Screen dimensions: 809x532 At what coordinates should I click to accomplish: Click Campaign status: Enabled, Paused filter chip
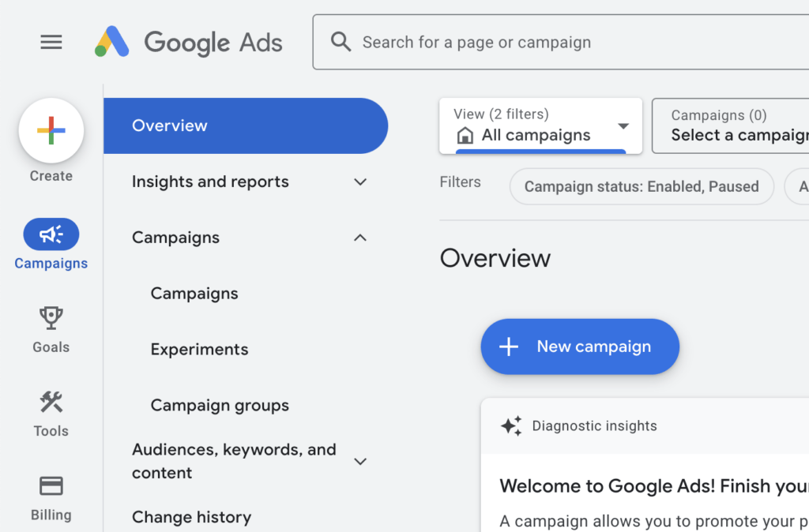pyautogui.click(x=642, y=186)
